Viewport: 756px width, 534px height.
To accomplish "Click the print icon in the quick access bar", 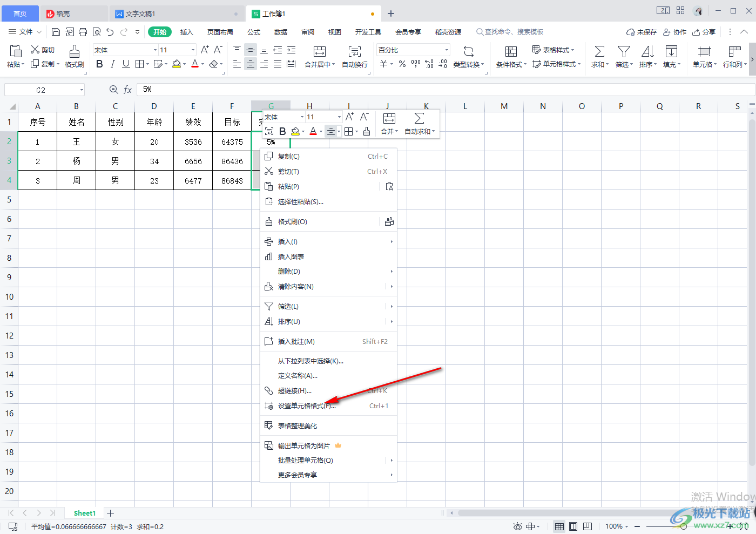I will [x=83, y=32].
